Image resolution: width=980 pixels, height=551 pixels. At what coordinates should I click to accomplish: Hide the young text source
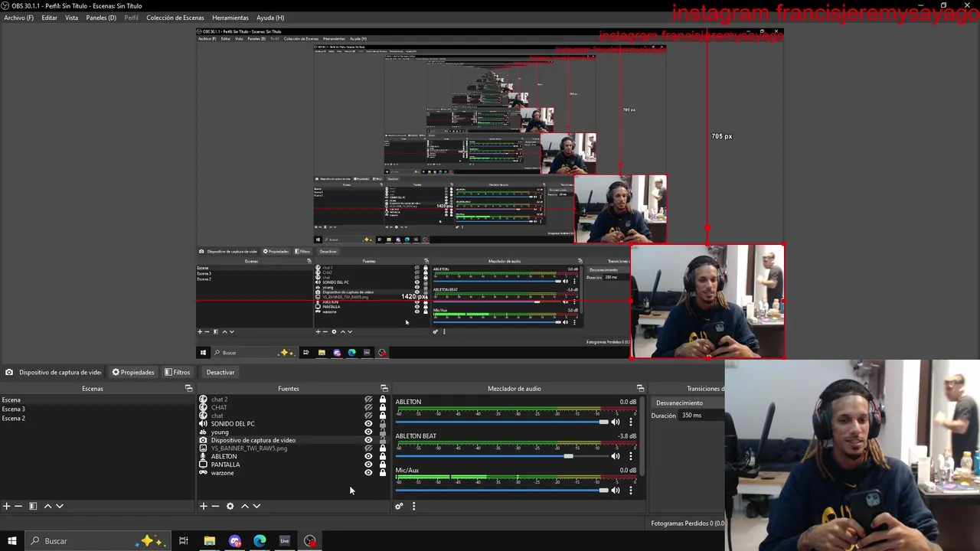click(x=368, y=432)
